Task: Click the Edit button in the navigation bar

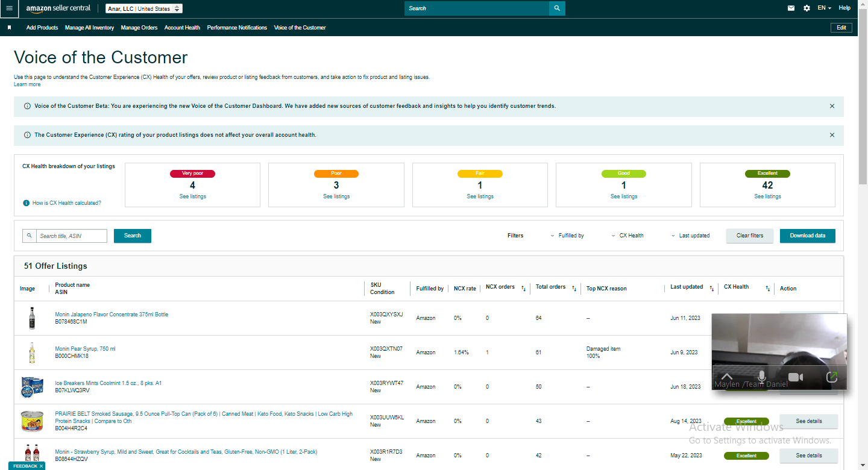Action: click(841, 28)
